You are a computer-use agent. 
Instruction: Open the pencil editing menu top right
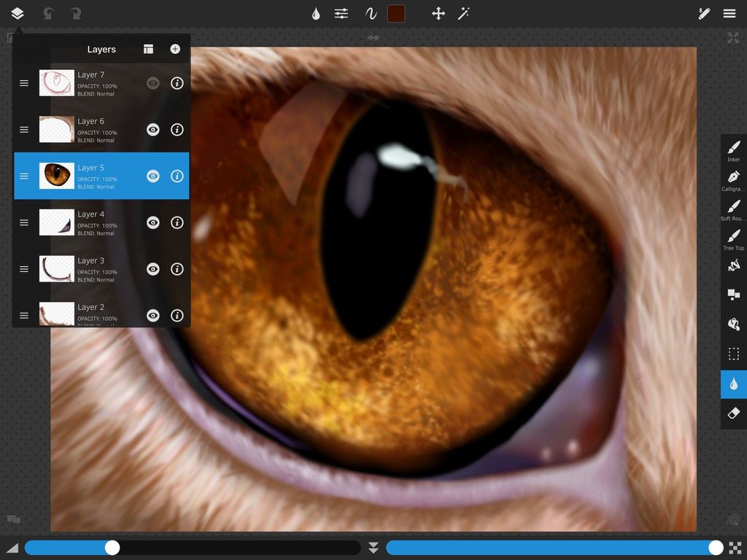click(704, 13)
